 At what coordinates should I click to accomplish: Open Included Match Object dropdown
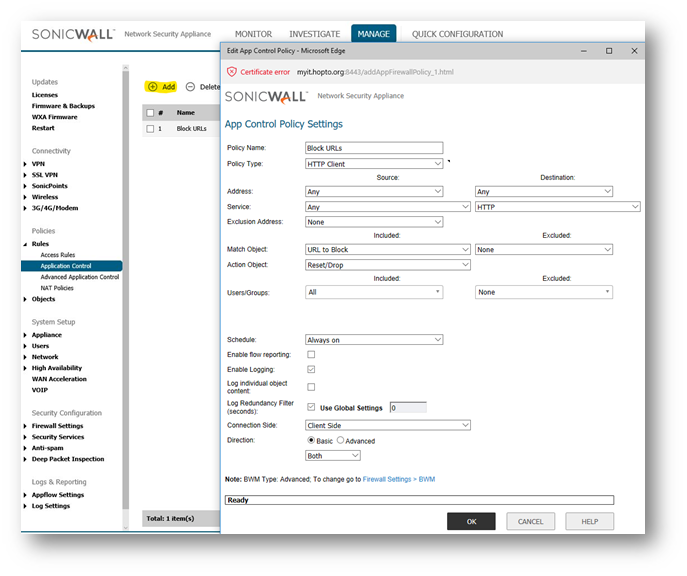coord(388,250)
